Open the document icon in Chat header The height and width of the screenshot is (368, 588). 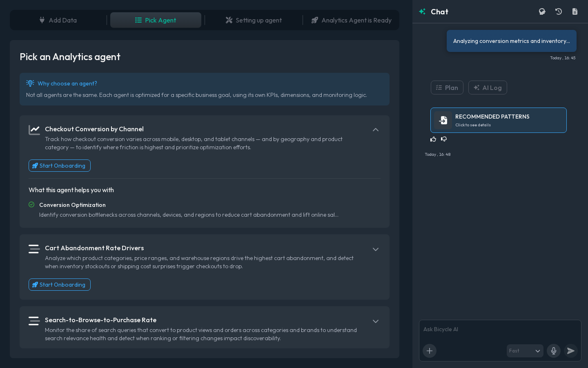(x=575, y=11)
